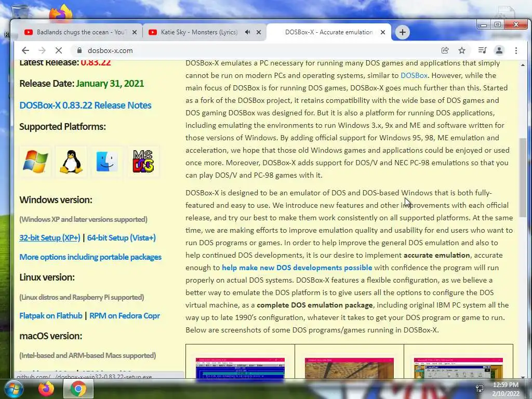The height and width of the screenshot is (399, 532).
Task: Open the Chrome three-dot menu
Action: 516,50
